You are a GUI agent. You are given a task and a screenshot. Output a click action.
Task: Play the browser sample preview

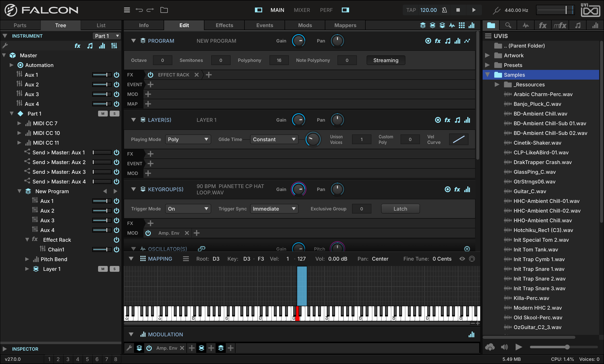coord(518,347)
